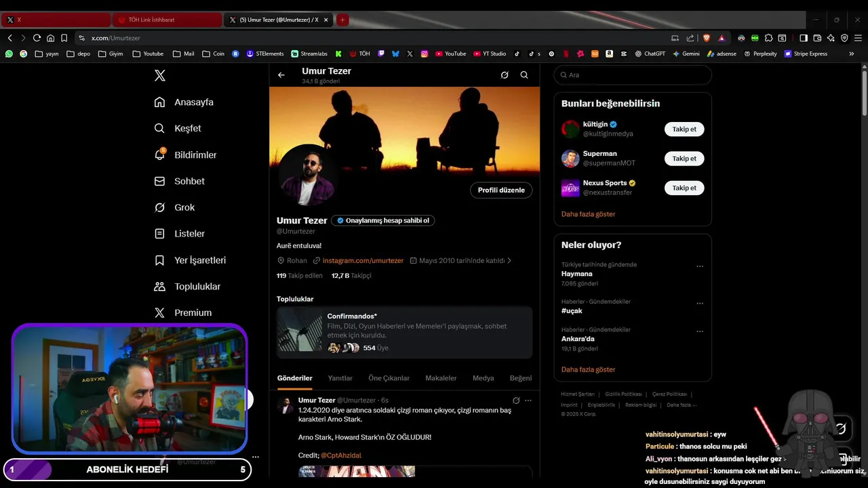Open a new browser tab
Screen dimensions: 868x488
point(342,20)
